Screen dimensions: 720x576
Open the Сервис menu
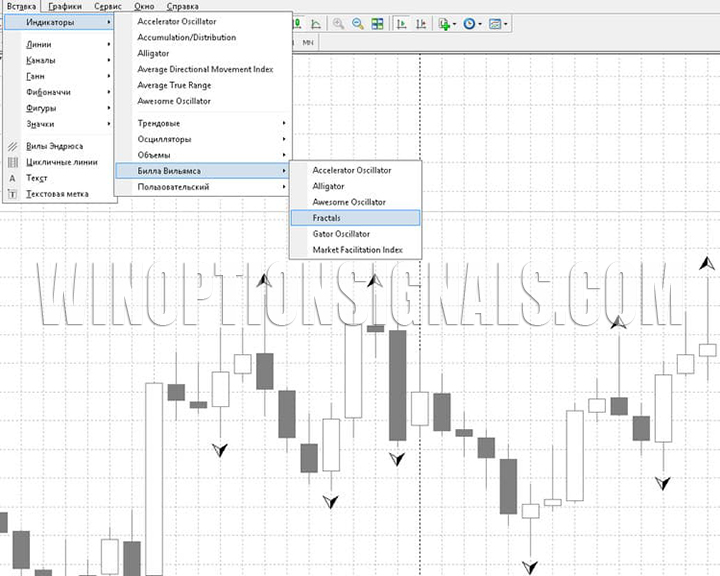108,6
